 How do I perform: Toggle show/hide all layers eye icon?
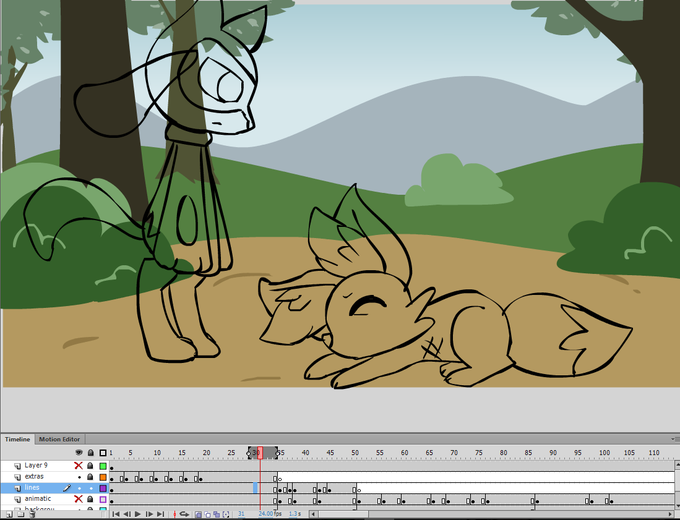point(78,453)
